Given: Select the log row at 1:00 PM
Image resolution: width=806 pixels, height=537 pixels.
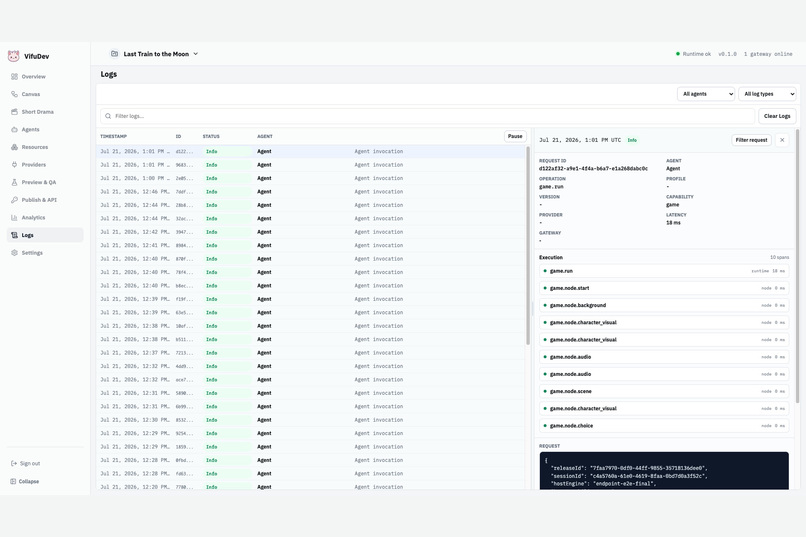Looking at the screenshot, I should [x=311, y=178].
